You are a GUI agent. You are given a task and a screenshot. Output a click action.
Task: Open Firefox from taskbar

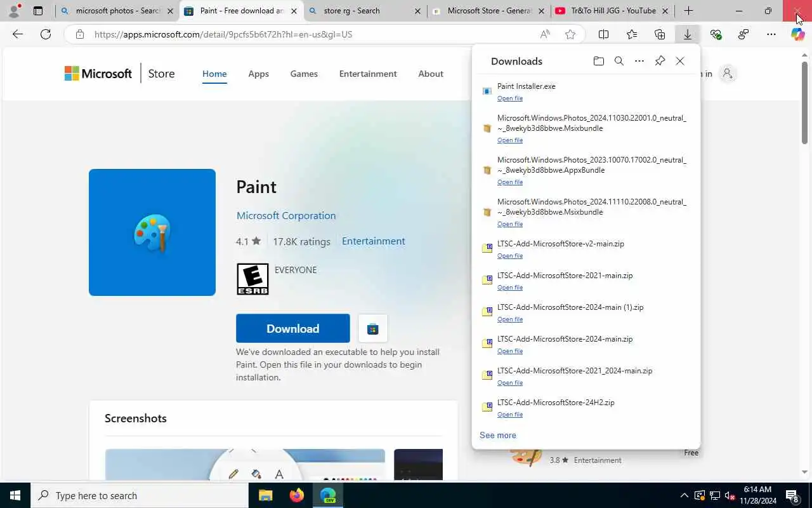pyautogui.click(x=297, y=495)
